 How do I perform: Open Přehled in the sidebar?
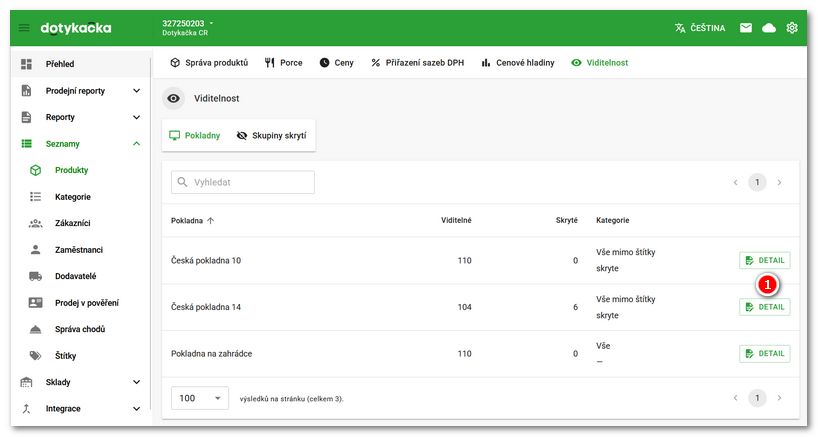pos(80,64)
